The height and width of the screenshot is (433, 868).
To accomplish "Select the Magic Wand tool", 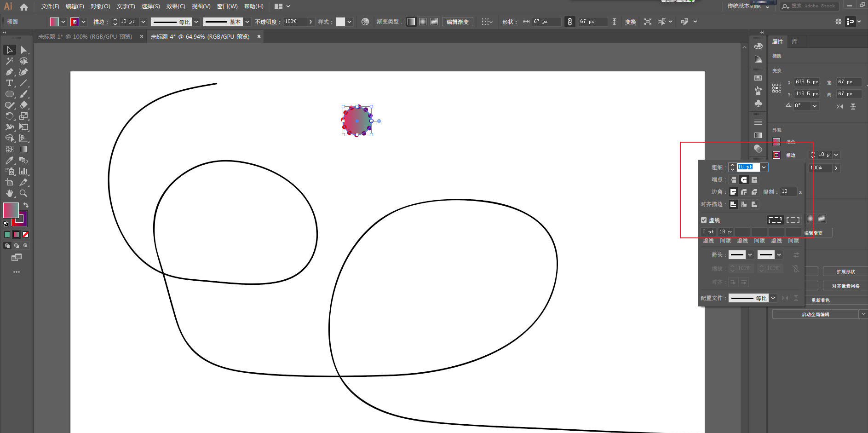I will click(x=9, y=61).
